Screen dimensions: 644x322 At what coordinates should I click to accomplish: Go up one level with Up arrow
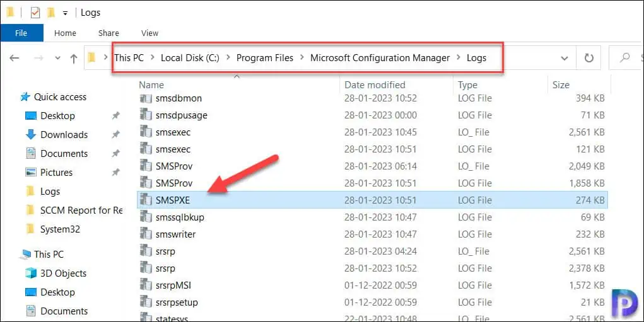point(74,59)
